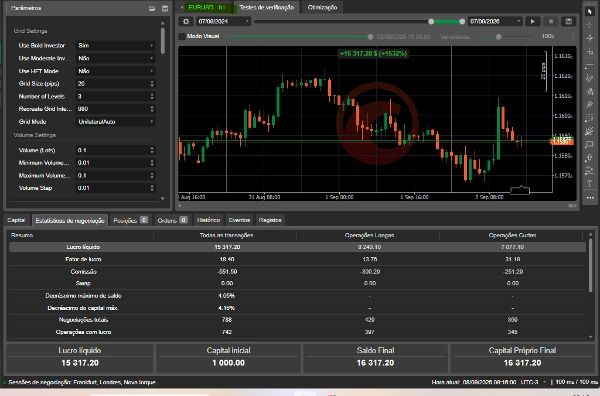The image size is (600, 396).
Task: Select the crosshair tool
Action: point(590,25)
